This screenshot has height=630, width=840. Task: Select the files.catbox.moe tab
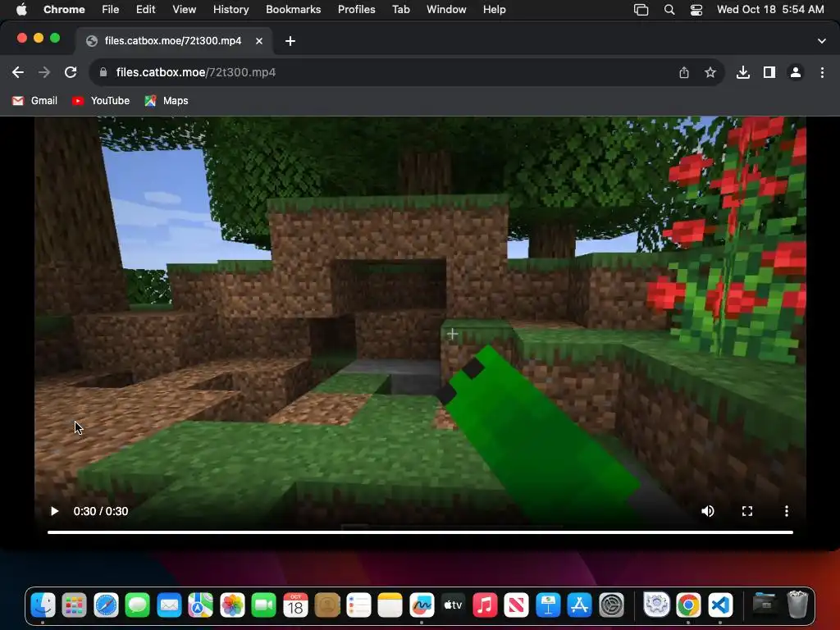click(174, 41)
